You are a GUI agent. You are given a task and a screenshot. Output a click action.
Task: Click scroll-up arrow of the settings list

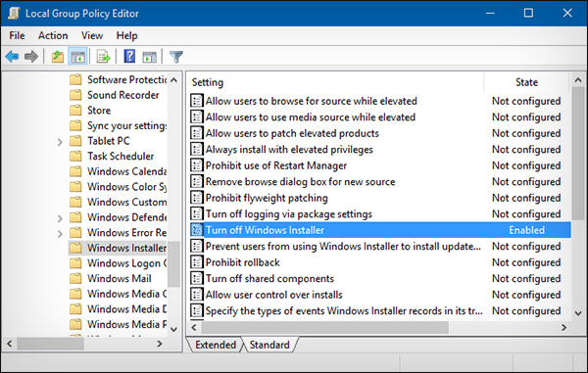point(578,79)
